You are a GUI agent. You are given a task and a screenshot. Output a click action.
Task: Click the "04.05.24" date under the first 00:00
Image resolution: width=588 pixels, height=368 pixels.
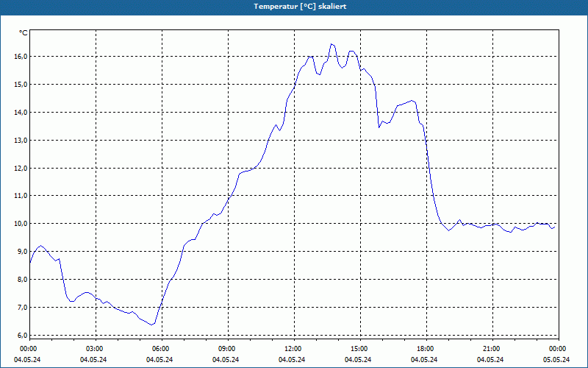(x=27, y=360)
